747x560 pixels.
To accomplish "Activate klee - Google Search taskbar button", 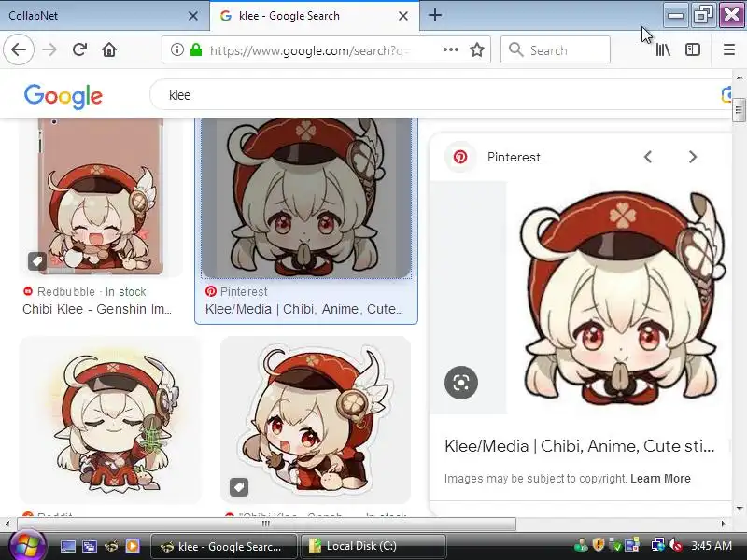I will click(x=224, y=546).
